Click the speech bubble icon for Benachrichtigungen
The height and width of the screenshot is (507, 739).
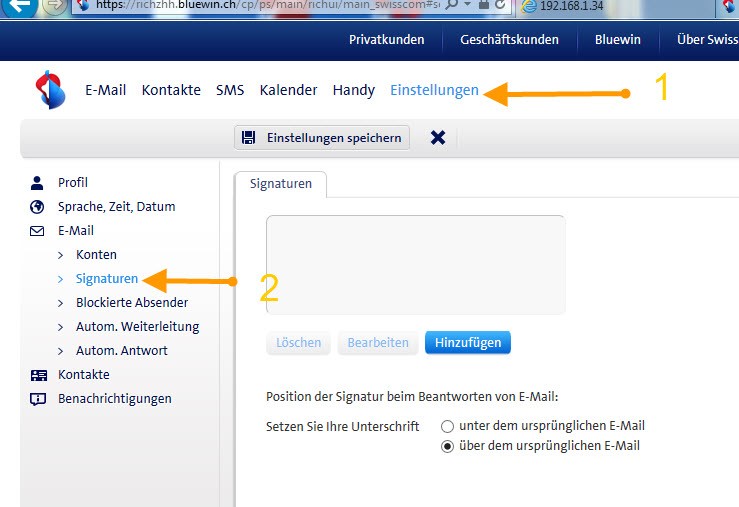coord(38,399)
